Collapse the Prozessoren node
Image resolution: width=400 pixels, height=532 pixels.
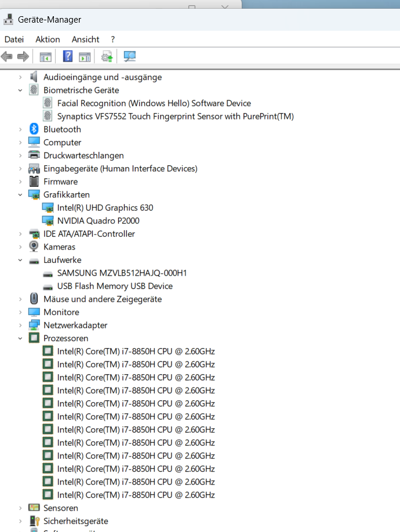[20, 338]
